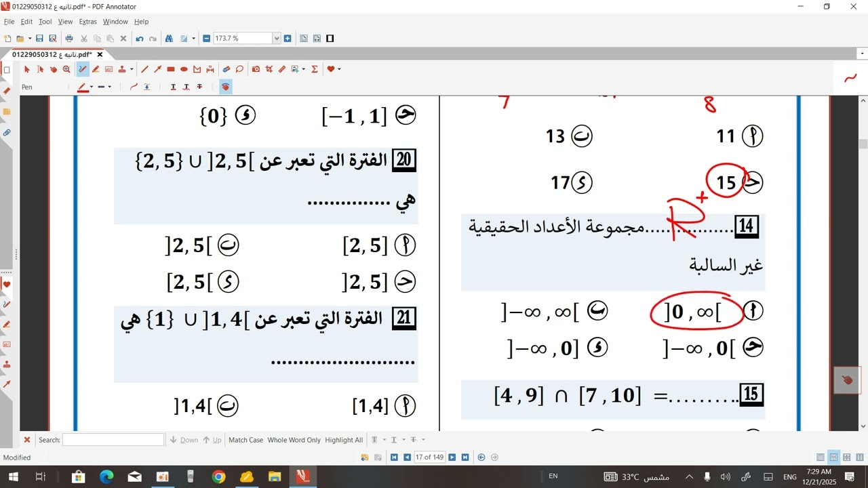Viewport: 868px width, 488px height.
Task: Select the Ellipse shape tool
Action: point(184,69)
